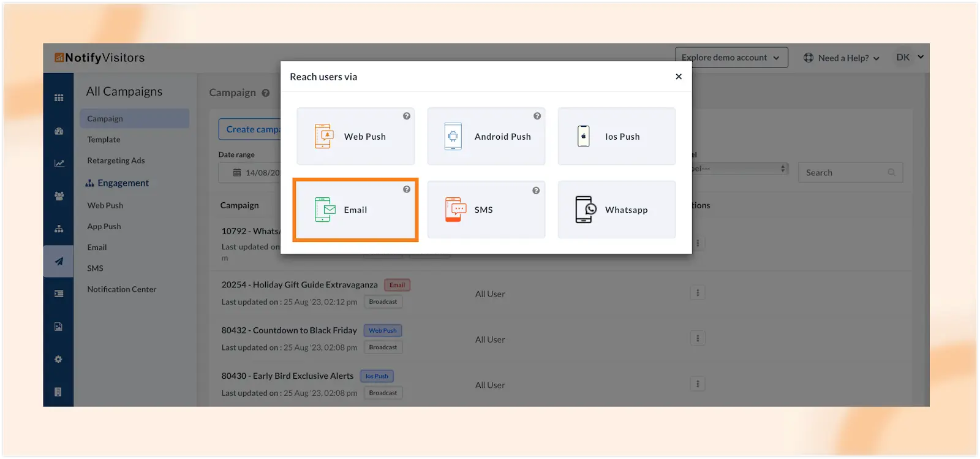Click help icon on Web Push card
The width and height of the screenshot is (980, 459).
coord(407,116)
